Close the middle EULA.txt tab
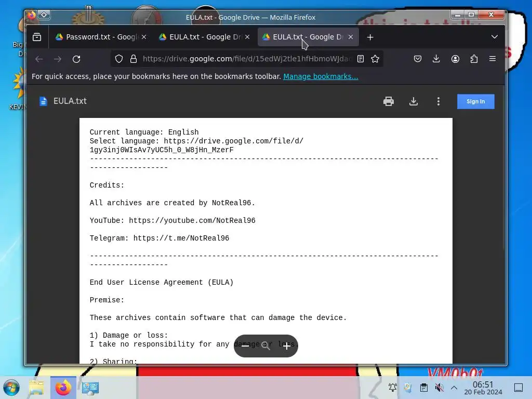 point(247,37)
